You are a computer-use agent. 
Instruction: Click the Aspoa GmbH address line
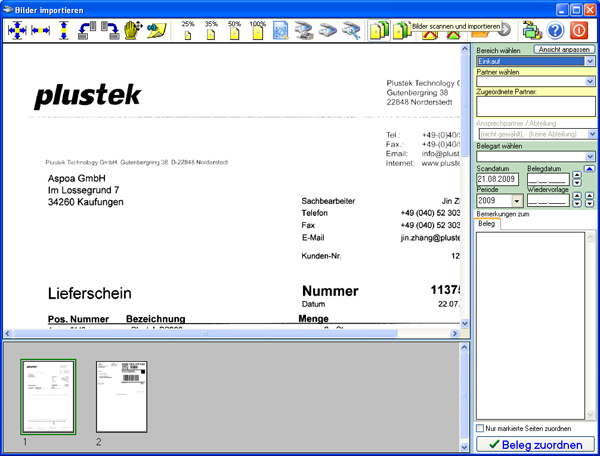click(x=77, y=178)
